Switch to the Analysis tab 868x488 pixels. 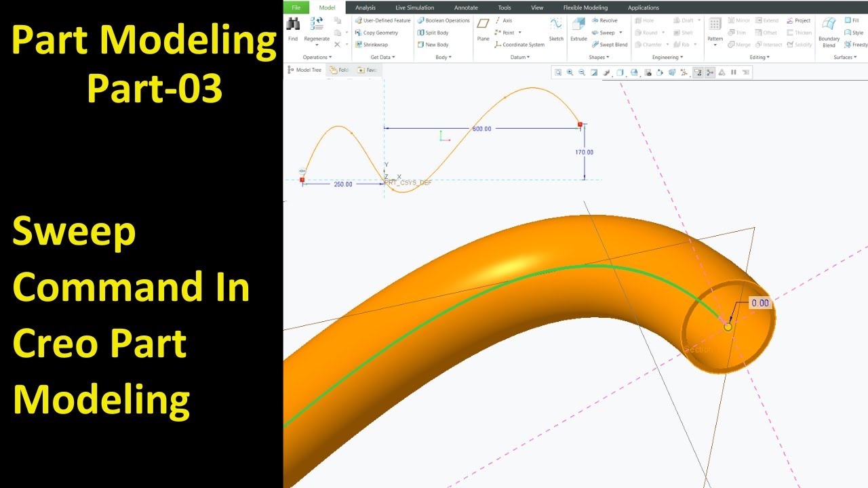pyautogui.click(x=365, y=7)
